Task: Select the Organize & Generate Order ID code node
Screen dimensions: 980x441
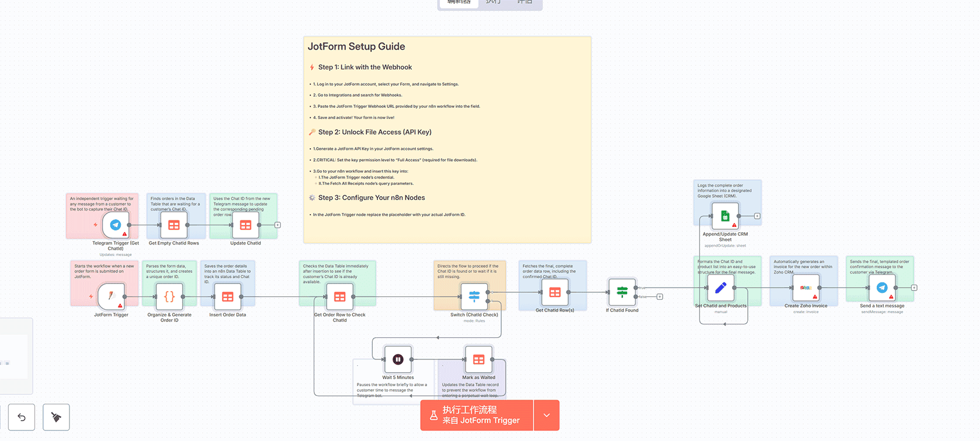Action: point(169,296)
